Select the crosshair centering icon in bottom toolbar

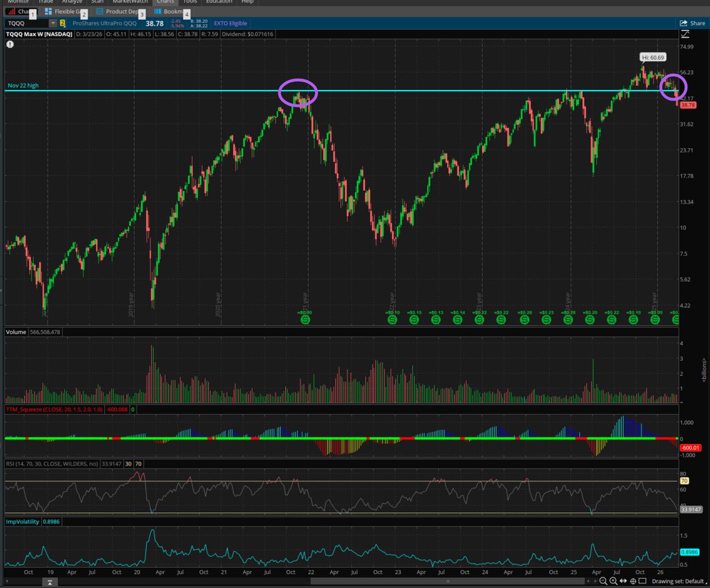pos(633,581)
